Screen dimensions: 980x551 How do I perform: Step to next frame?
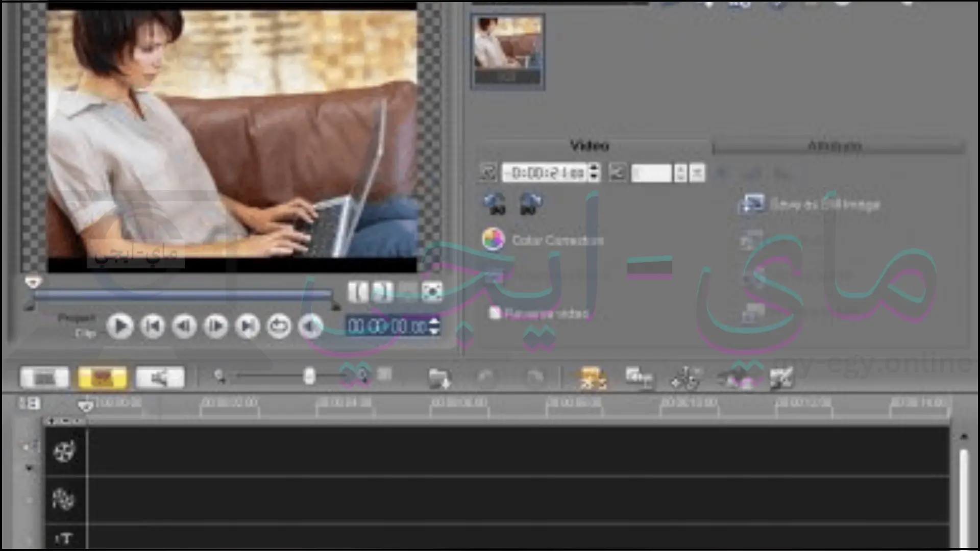pyautogui.click(x=216, y=327)
